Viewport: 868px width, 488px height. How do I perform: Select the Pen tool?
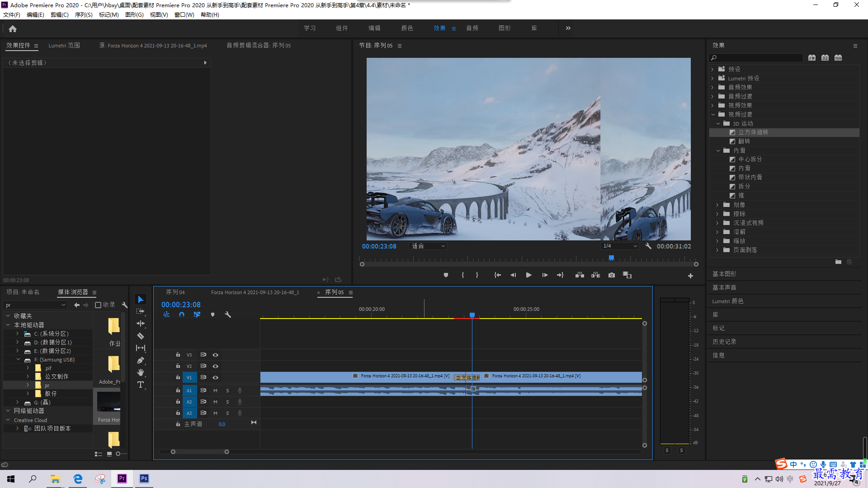pyautogui.click(x=141, y=360)
